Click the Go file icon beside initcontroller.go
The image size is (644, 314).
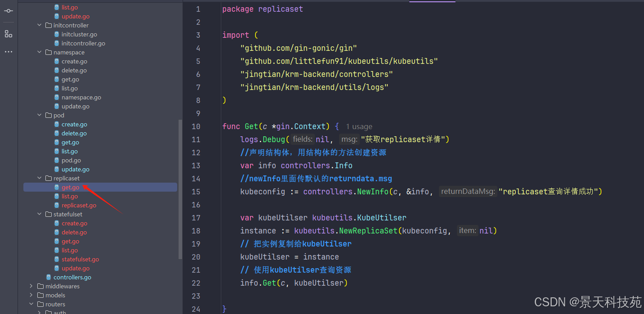click(57, 43)
